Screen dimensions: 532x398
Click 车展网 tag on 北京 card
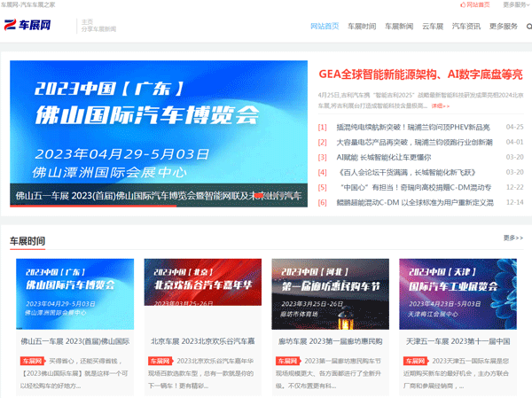coord(160,361)
